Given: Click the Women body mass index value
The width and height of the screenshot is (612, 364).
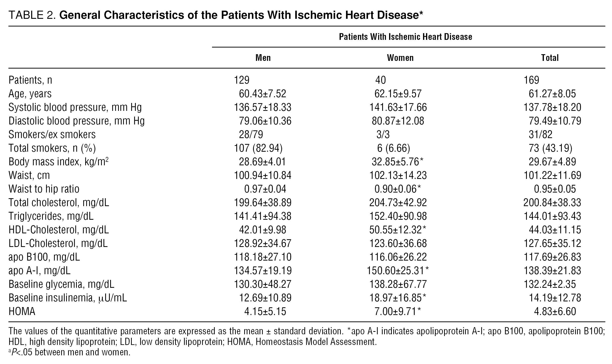Looking at the screenshot, I should tap(398, 162).
